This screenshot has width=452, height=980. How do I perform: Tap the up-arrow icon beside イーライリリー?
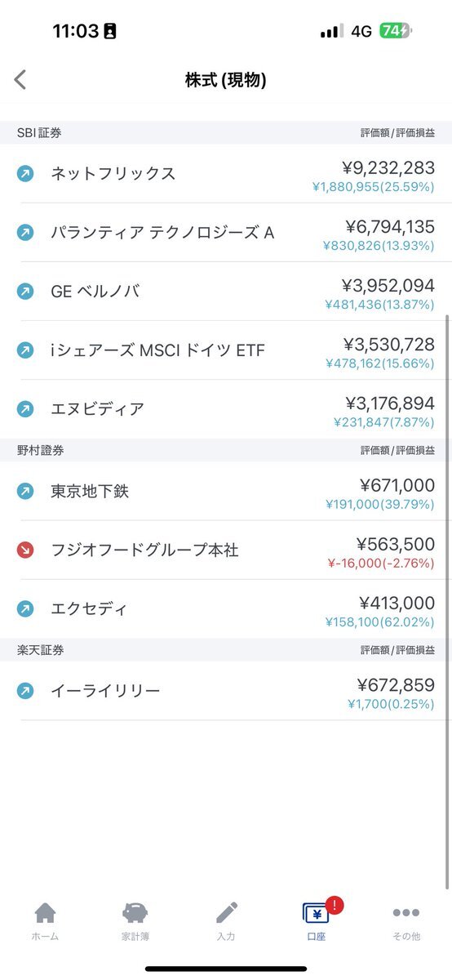25,691
